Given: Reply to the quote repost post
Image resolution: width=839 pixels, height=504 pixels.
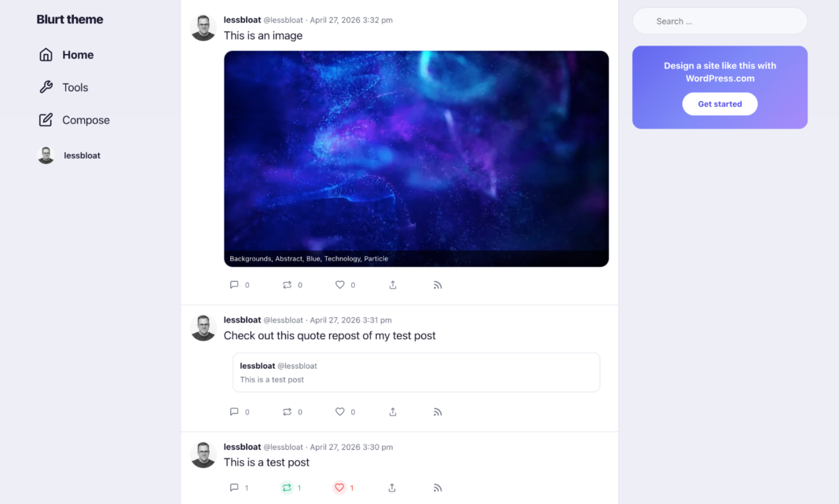Looking at the screenshot, I should click(x=234, y=411).
